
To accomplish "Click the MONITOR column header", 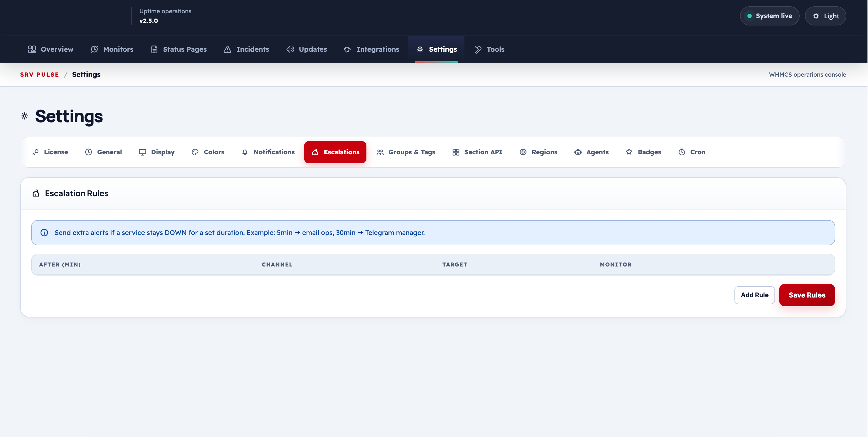I will click(615, 265).
